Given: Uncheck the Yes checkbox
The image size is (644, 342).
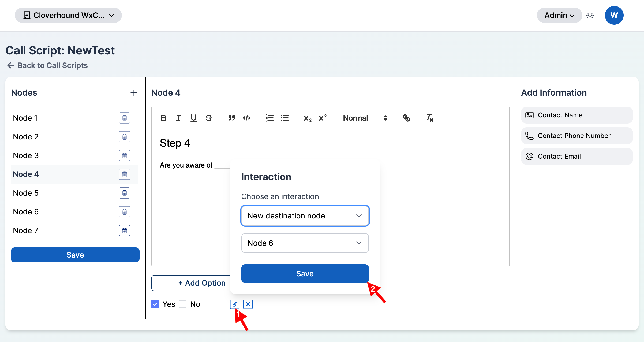Looking at the screenshot, I should 155,304.
